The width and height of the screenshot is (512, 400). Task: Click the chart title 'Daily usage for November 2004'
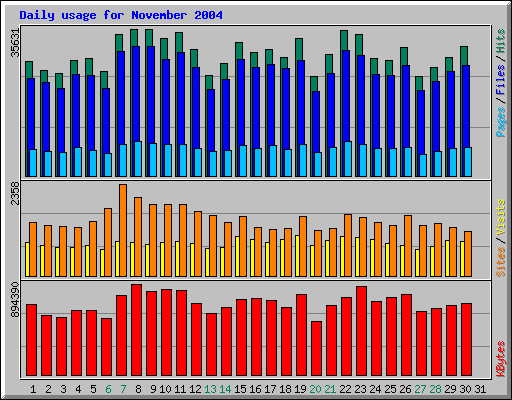pos(121,15)
